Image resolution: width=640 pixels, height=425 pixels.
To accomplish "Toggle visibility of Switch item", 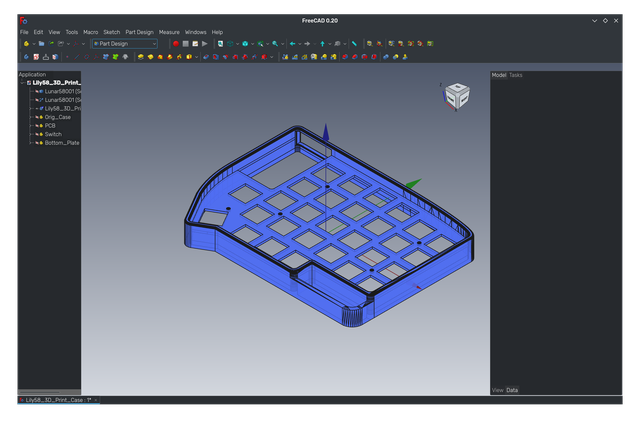I will (x=37, y=134).
